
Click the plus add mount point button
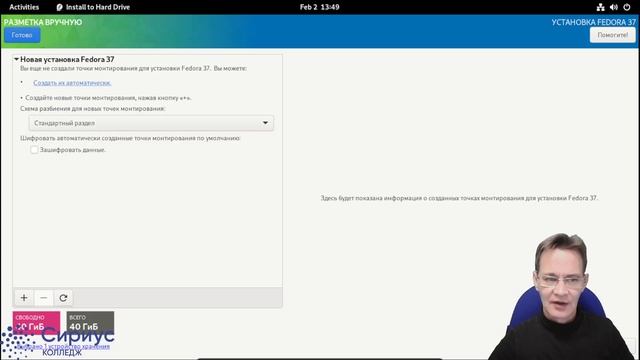click(24, 298)
